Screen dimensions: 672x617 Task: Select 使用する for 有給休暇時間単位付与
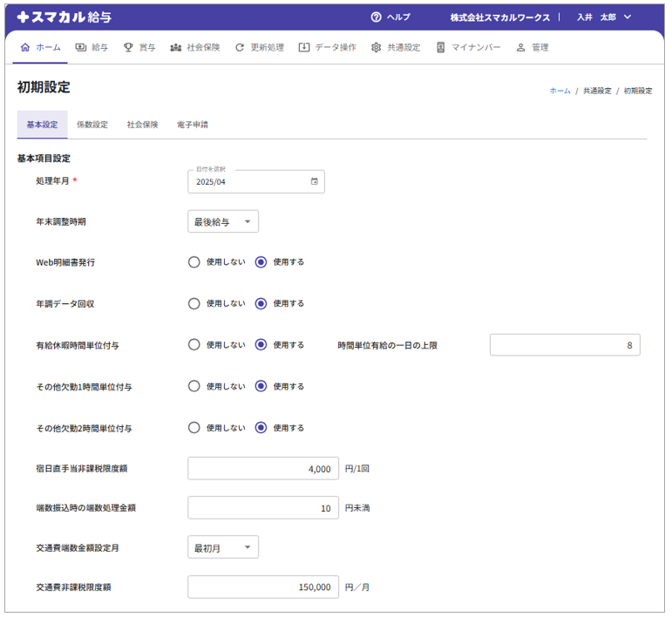(x=261, y=345)
